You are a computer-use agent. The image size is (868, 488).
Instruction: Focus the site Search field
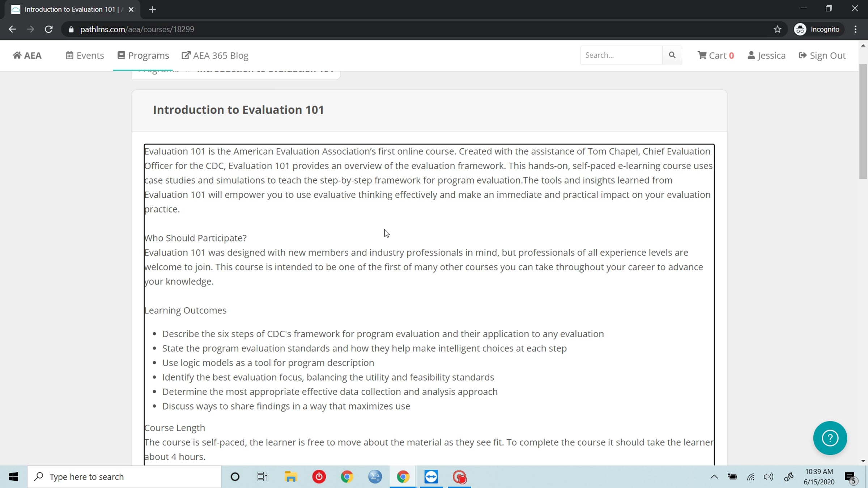[621, 55]
